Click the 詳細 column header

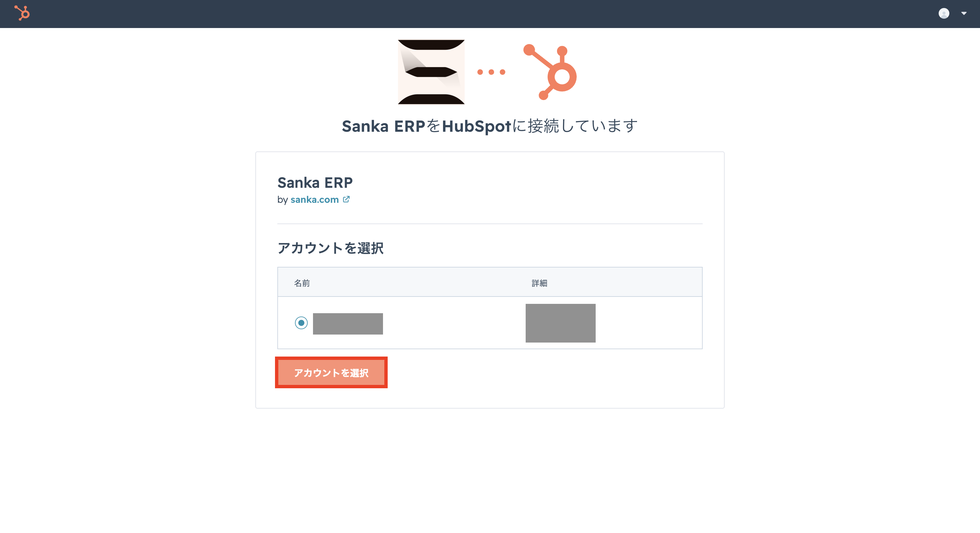(x=539, y=283)
